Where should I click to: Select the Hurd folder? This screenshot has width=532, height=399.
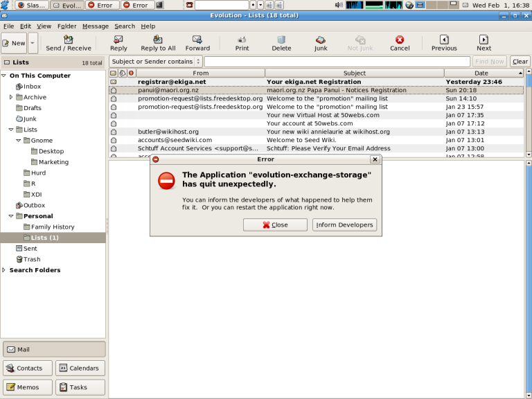coord(35,172)
